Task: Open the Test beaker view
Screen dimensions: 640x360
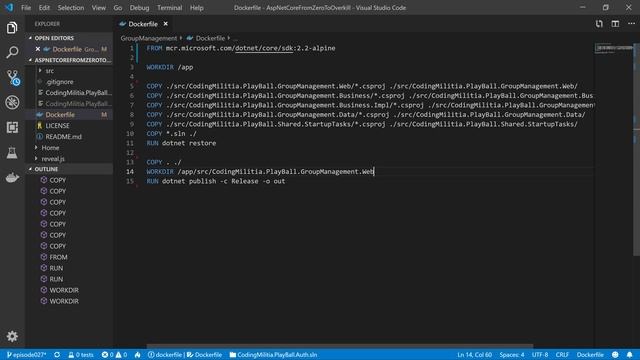Action: click(12, 153)
